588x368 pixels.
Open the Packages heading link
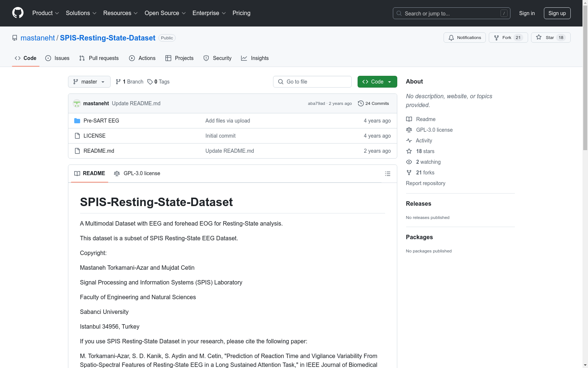click(x=419, y=237)
